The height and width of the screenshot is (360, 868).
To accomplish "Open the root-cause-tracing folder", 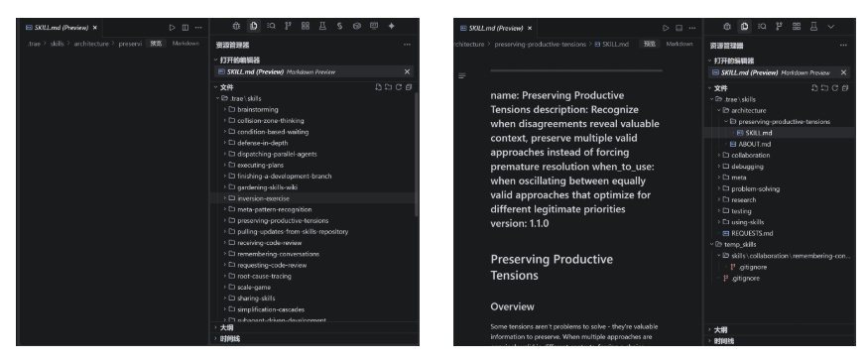I will (312, 276).
